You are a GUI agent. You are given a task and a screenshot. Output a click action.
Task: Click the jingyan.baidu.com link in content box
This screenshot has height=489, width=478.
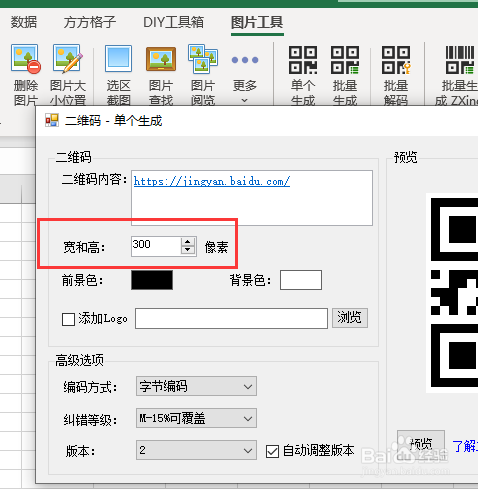[212, 181]
